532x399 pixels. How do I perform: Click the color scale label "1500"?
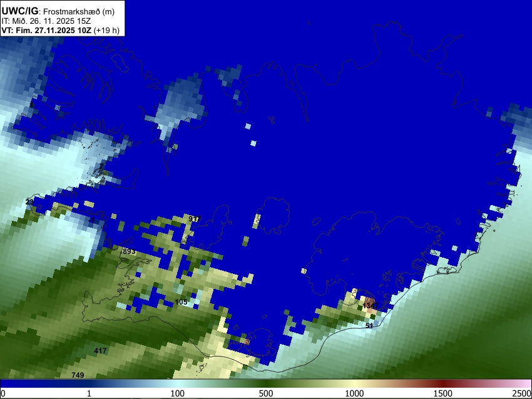point(443,393)
